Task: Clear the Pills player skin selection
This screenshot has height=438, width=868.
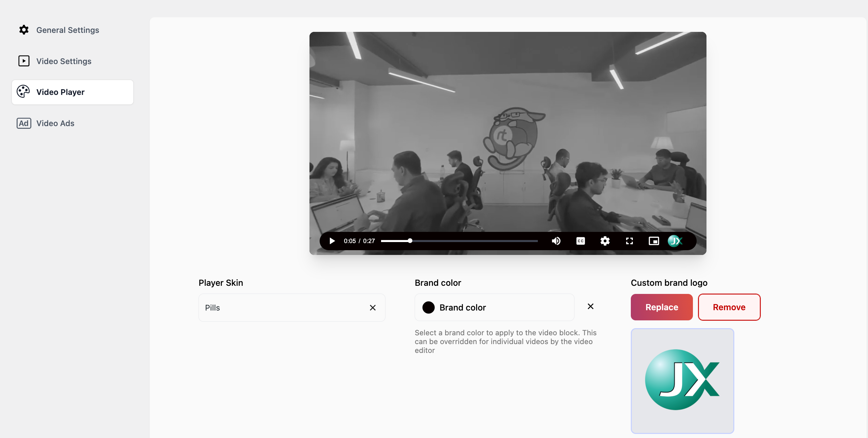Action: [373, 308]
